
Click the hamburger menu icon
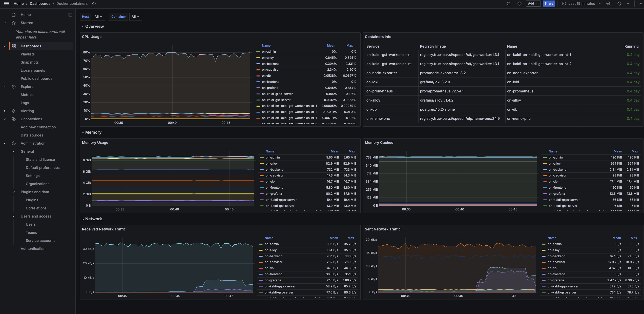(7, 4)
